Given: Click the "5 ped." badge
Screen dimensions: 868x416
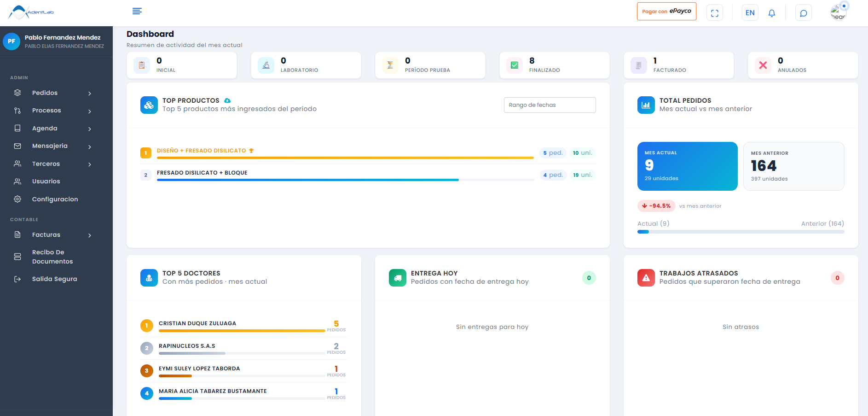Looking at the screenshot, I should coord(553,153).
